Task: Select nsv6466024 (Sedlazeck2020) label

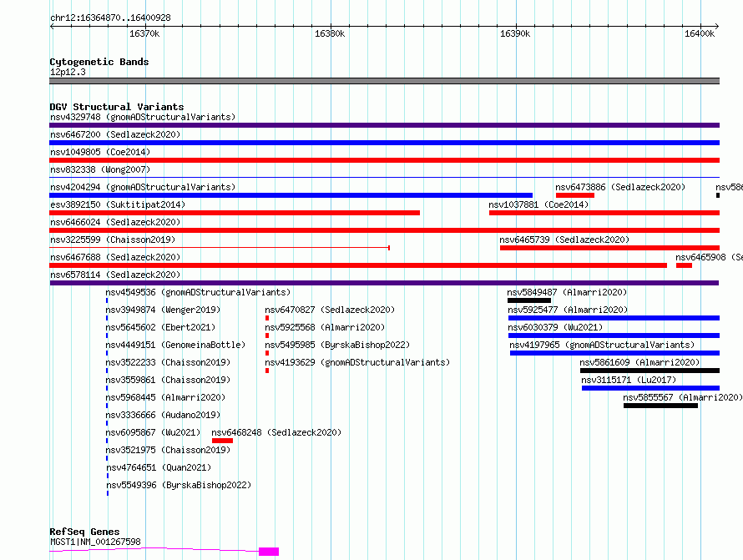Action: pos(115,222)
